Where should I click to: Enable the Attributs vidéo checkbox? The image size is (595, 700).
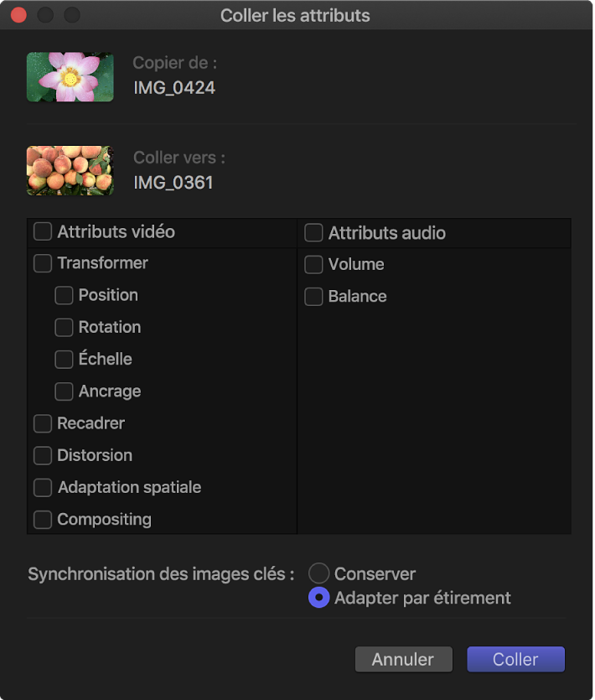[43, 231]
